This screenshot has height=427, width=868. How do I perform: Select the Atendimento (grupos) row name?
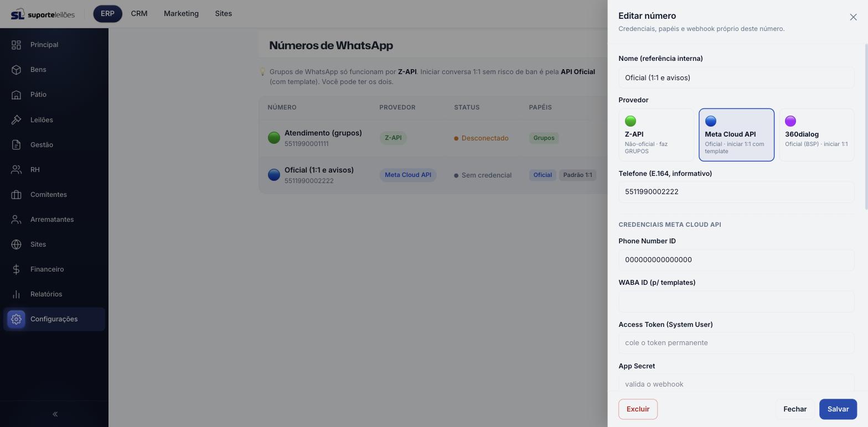(x=323, y=133)
